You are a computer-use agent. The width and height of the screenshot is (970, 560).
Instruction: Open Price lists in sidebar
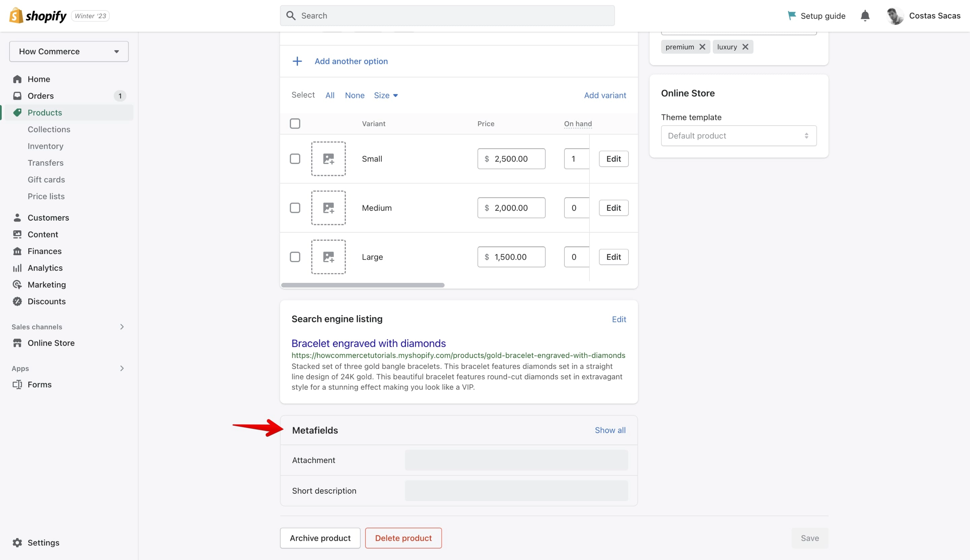[x=46, y=196]
